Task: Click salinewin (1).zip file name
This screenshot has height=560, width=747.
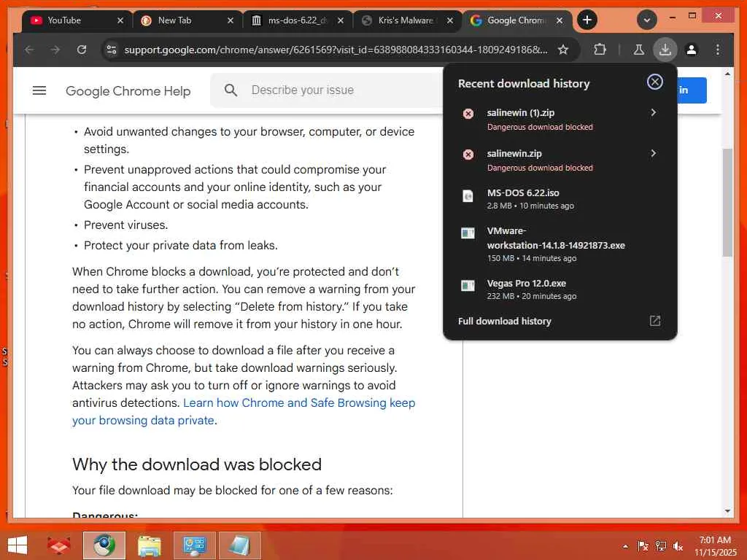Action: [520, 112]
